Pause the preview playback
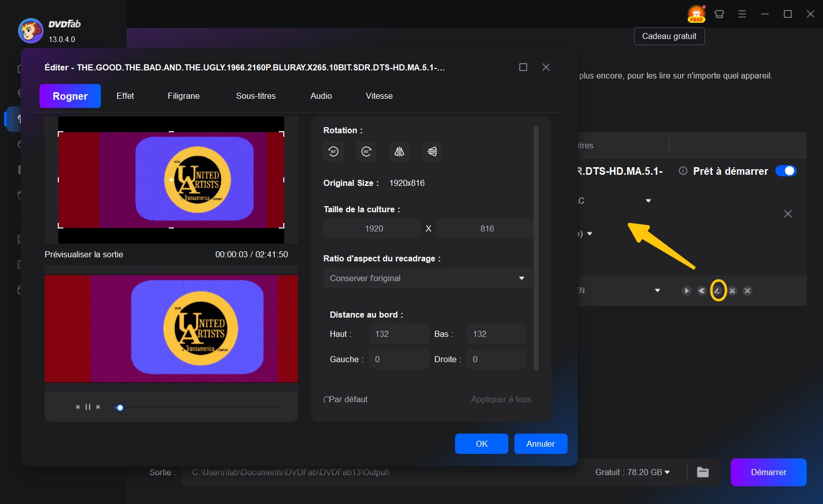 88,407
